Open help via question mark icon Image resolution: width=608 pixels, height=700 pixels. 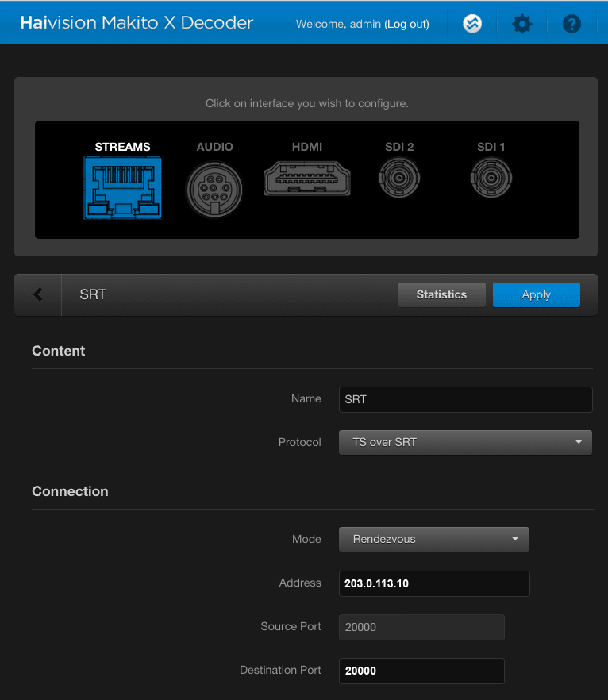pyautogui.click(x=571, y=24)
